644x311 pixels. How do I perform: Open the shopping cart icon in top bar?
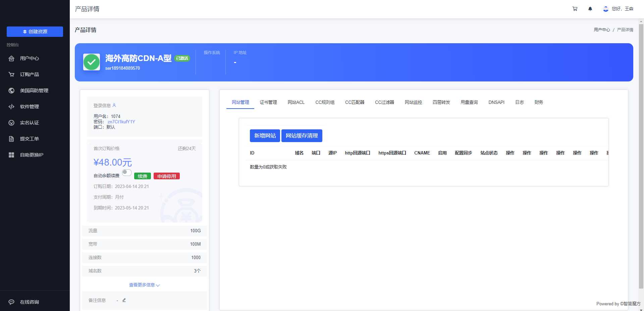pyautogui.click(x=575, y=9)
